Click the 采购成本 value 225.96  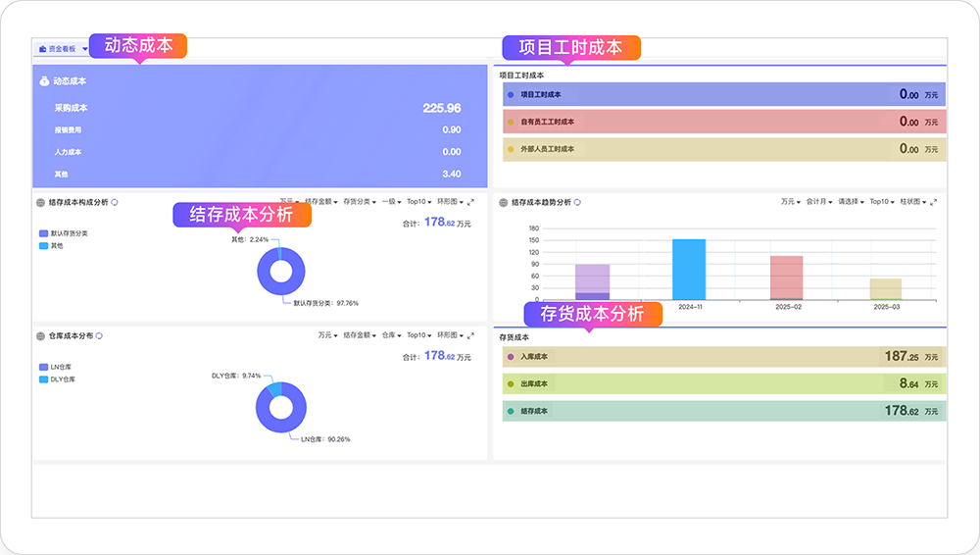pos(441,108)
